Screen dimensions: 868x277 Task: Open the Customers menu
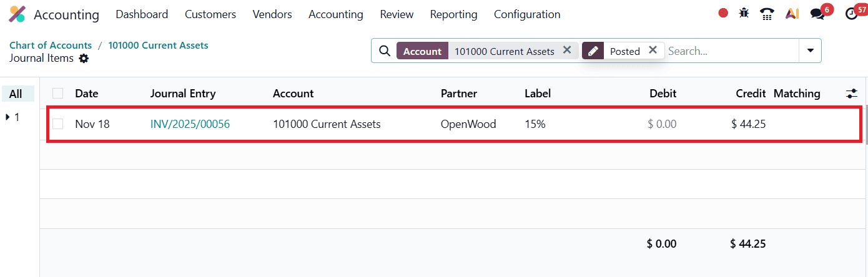[210, 14]
